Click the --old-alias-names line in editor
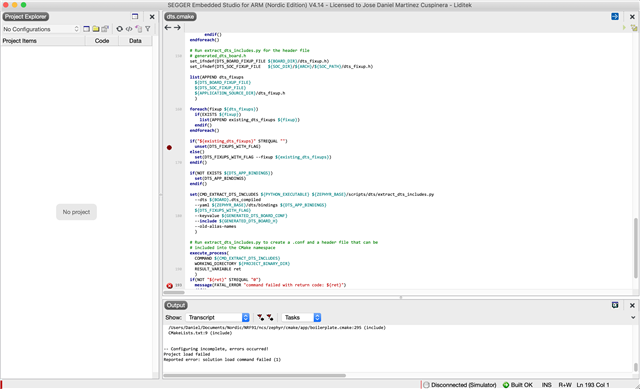 point(215,226)
